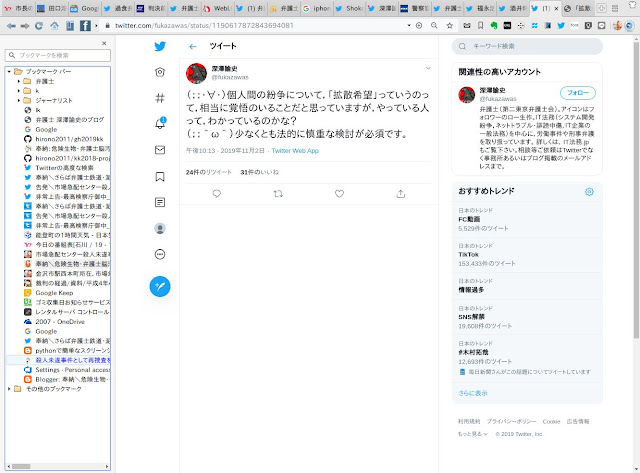This screenshot has height=473, width=640.
Task: Switch to the iphon Google tab
Action: coord(317,8)
